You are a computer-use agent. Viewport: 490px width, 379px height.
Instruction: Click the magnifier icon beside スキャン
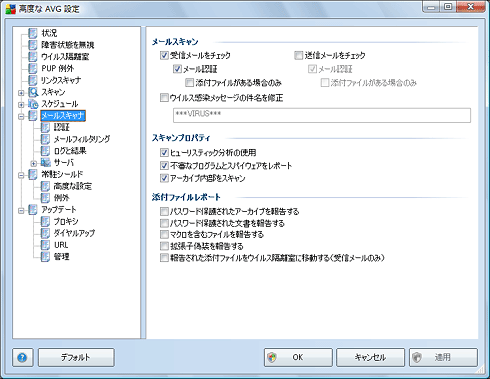point(33,92)
